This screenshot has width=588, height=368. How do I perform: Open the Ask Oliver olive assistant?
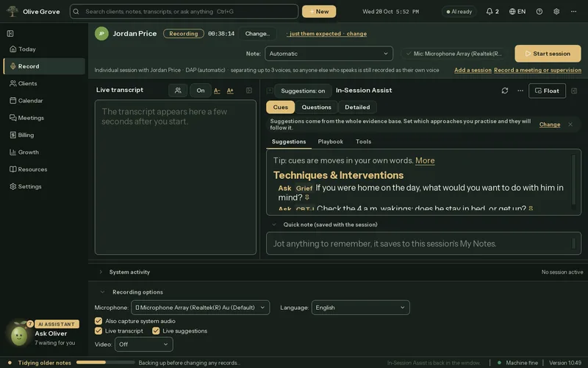pyautogui.click(x=19, y=336)
